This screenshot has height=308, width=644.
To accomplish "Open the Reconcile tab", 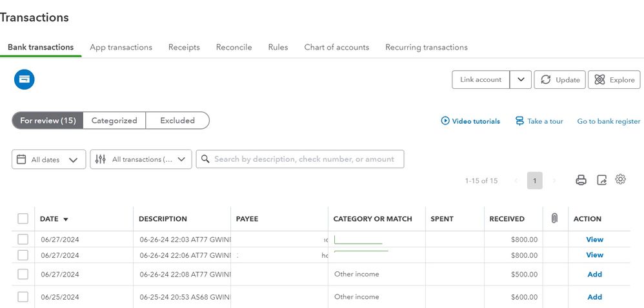I will pyautogui.click(x=234, y=47).
